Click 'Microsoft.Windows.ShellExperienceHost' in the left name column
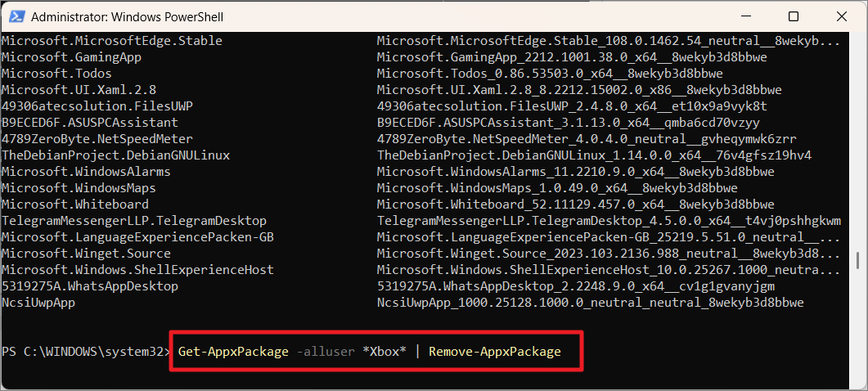The image size is (868, 391). point(137,270)
